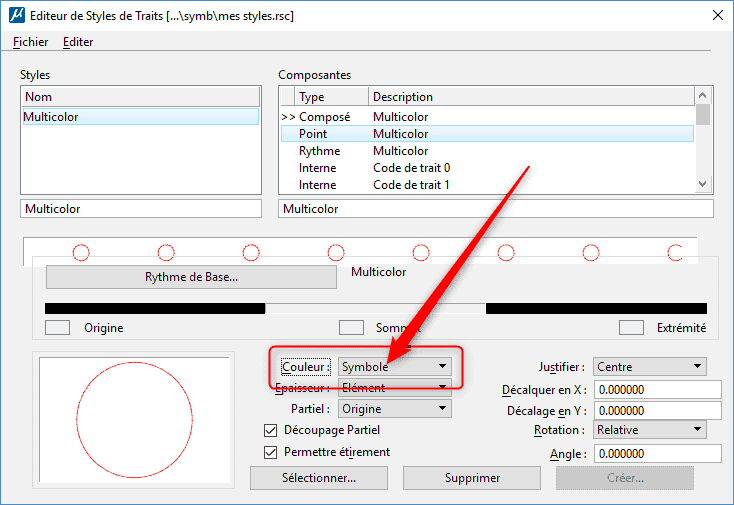Toggle the Sommet symbol box

[351, 327]
